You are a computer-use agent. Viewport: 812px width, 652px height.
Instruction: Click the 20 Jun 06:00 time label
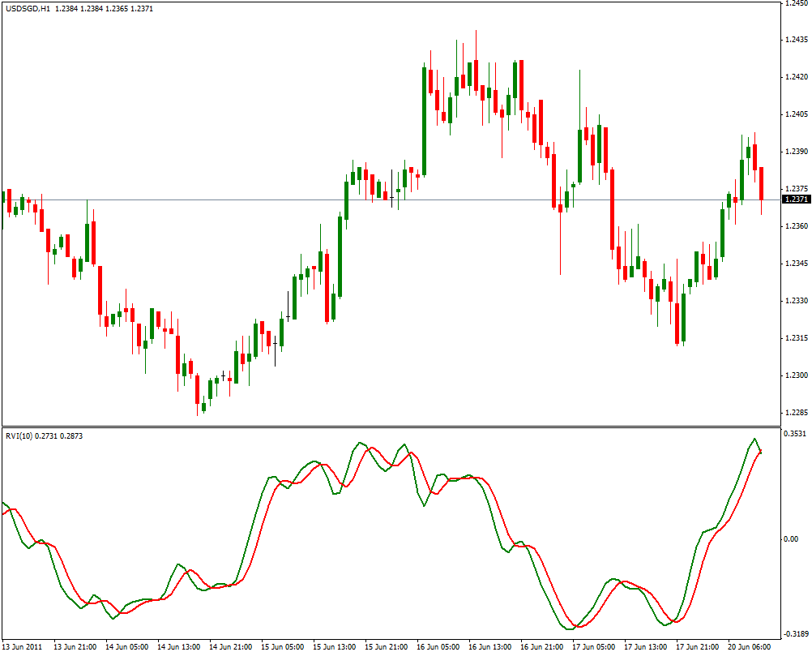point(749,646)
